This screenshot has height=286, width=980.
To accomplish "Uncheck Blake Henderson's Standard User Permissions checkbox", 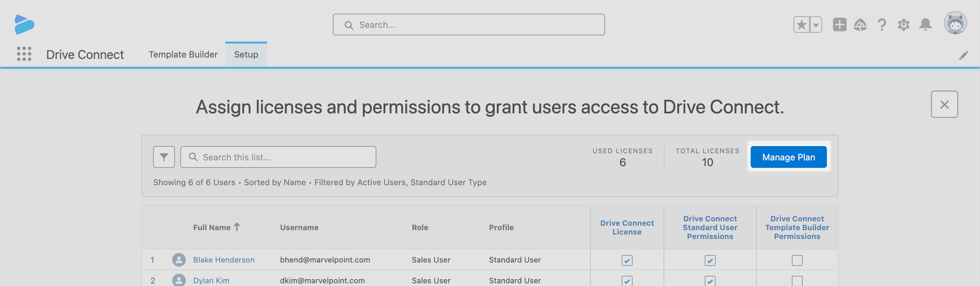I will coord(709,260).
